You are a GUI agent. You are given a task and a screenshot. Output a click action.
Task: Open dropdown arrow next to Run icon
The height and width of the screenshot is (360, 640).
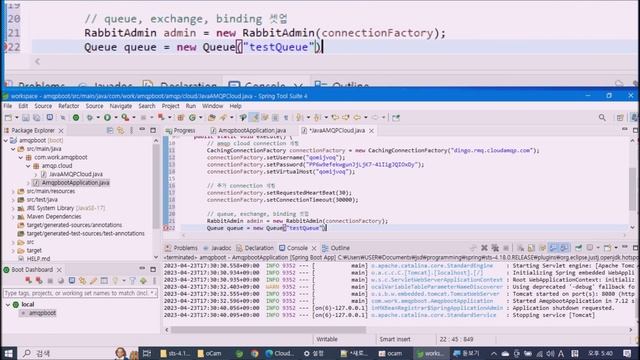pos(116,118)
